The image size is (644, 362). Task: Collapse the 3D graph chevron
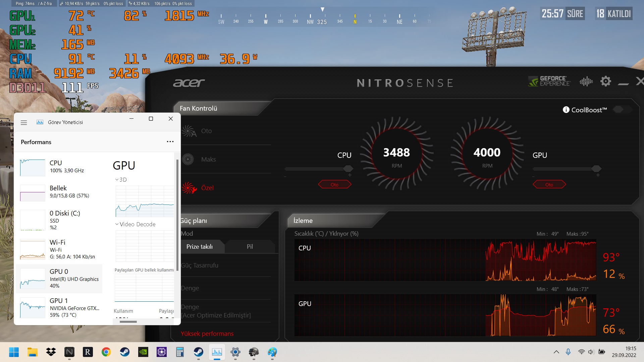(x=117, y=180)
